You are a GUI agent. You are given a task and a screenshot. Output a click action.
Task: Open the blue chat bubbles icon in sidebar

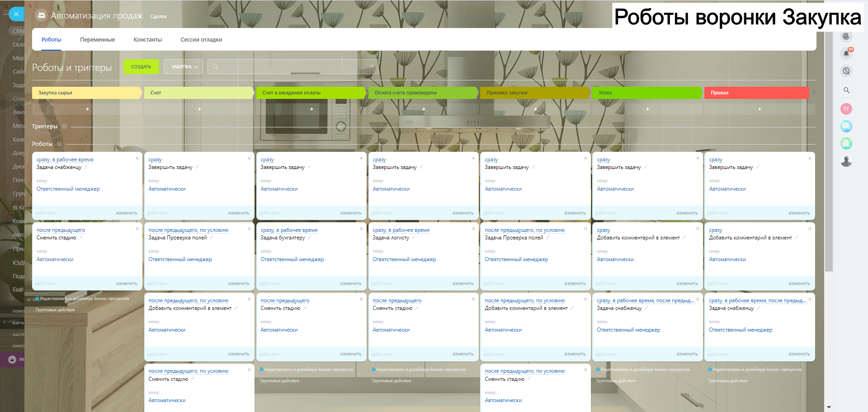pos(846,126)
